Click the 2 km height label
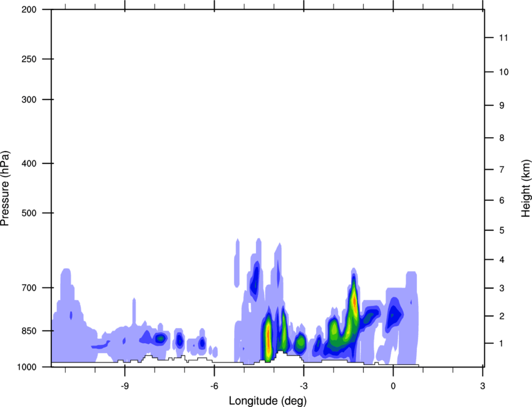The height and width of the screenshot is (407, 532). 502,316
